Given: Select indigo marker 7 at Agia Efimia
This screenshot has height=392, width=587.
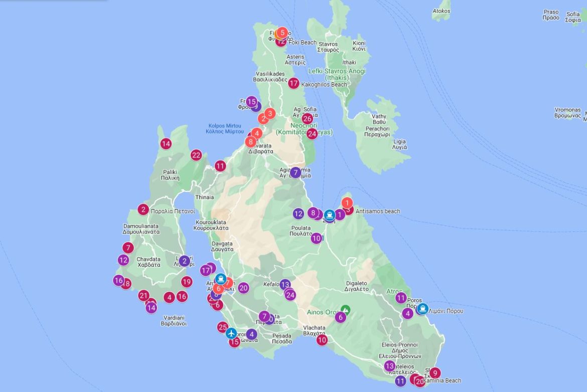Looking at the screenshot, I should [x=295, y=172].
